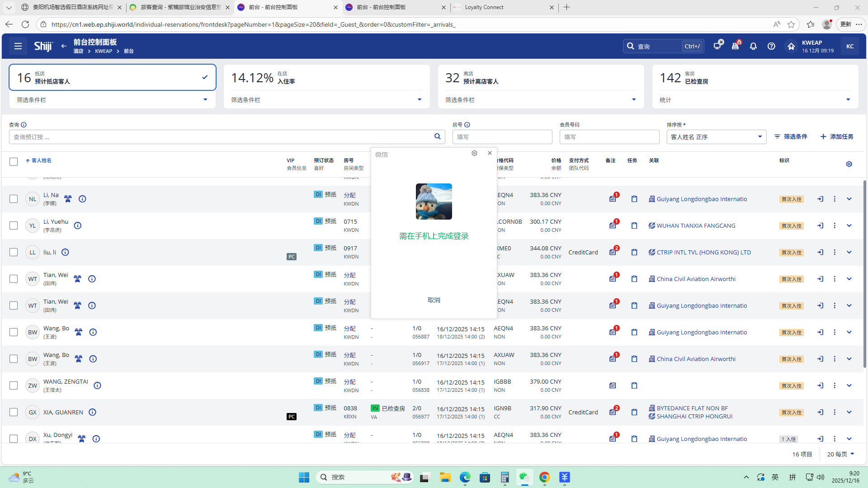Click the notification bell icon
This screenshot has width=868, height=488.
[753, 46]
